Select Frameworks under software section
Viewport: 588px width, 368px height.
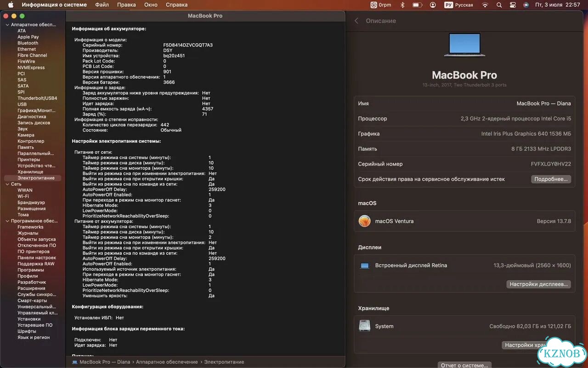click(30, 227)
